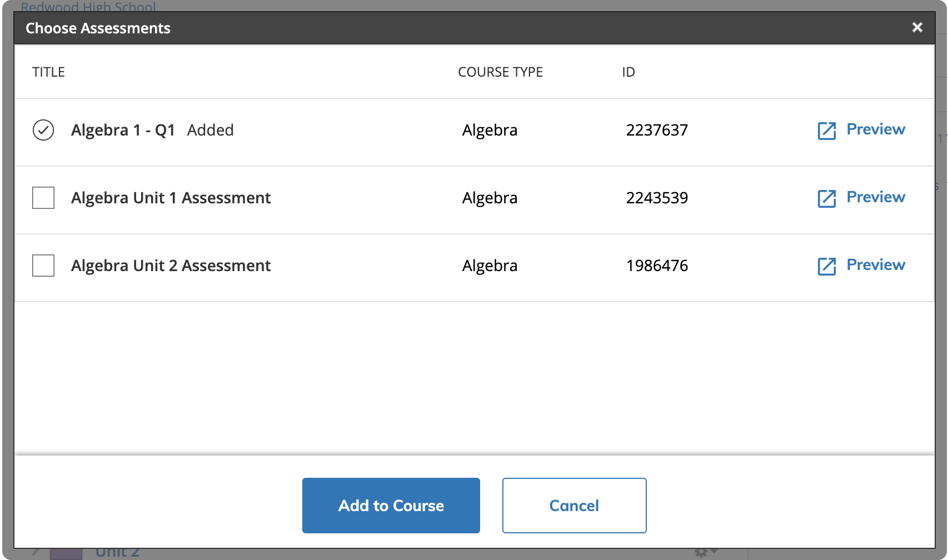Cancel the assessment selection

point(574,506)
